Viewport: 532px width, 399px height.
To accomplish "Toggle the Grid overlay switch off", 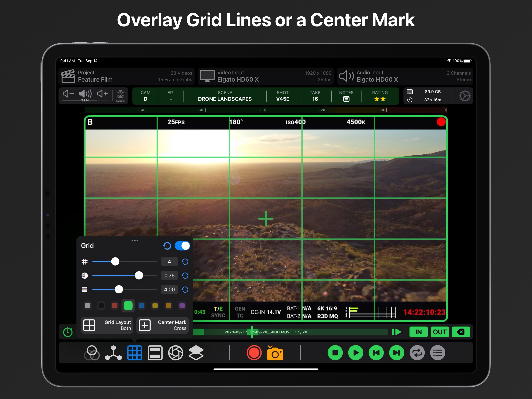I will pos(182,246).
